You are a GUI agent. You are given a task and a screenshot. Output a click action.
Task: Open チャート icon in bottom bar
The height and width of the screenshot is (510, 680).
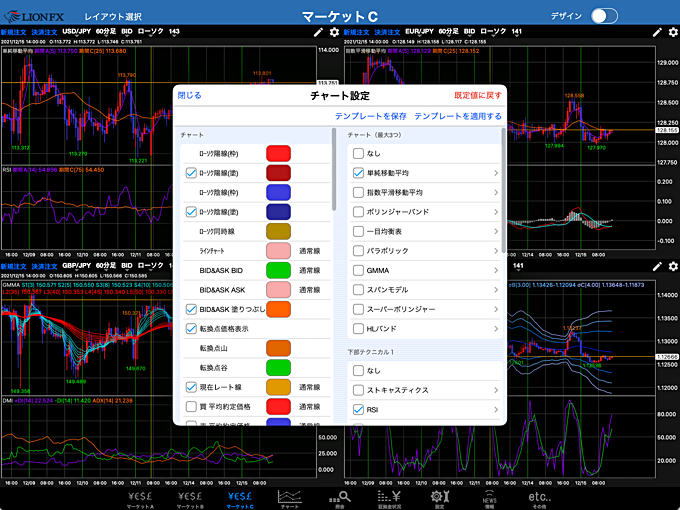coord(290,499)
